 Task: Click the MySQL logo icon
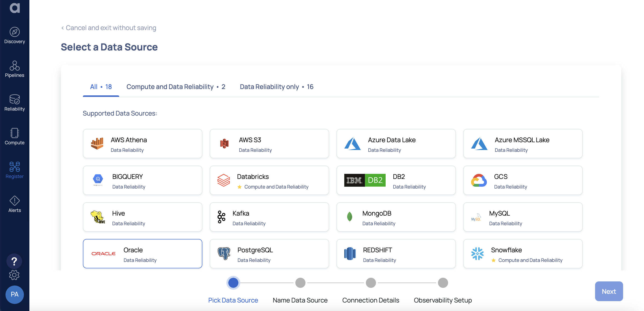[x=476, y=217]
